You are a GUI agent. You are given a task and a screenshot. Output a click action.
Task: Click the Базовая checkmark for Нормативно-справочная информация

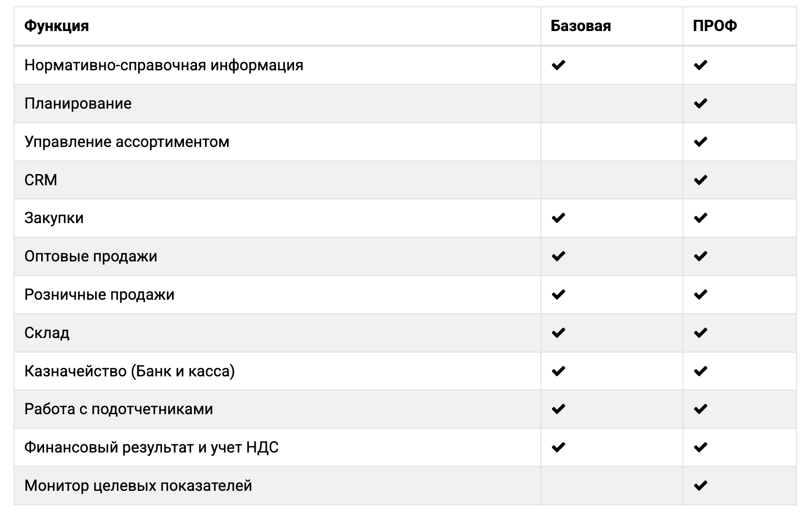558,65
